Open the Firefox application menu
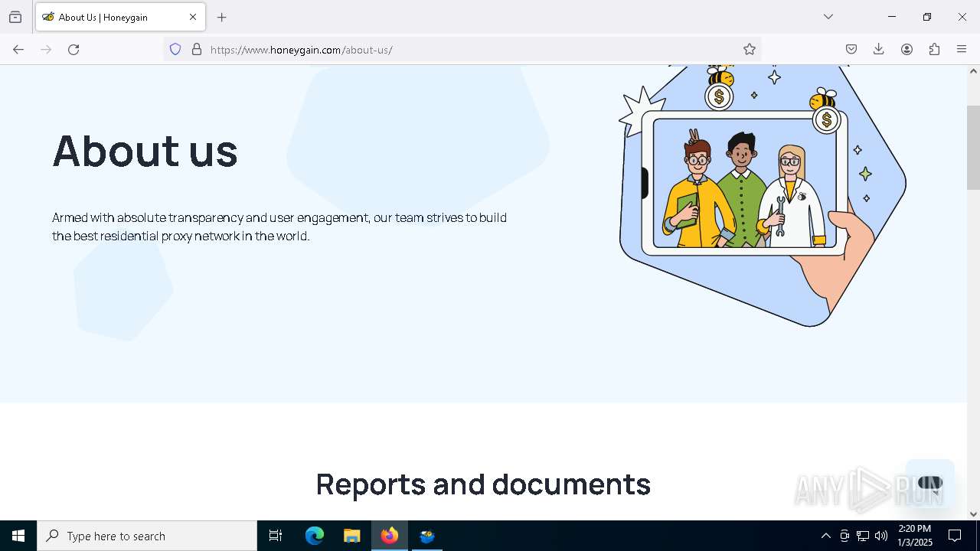980x551 pixels. tap(962, 50)
